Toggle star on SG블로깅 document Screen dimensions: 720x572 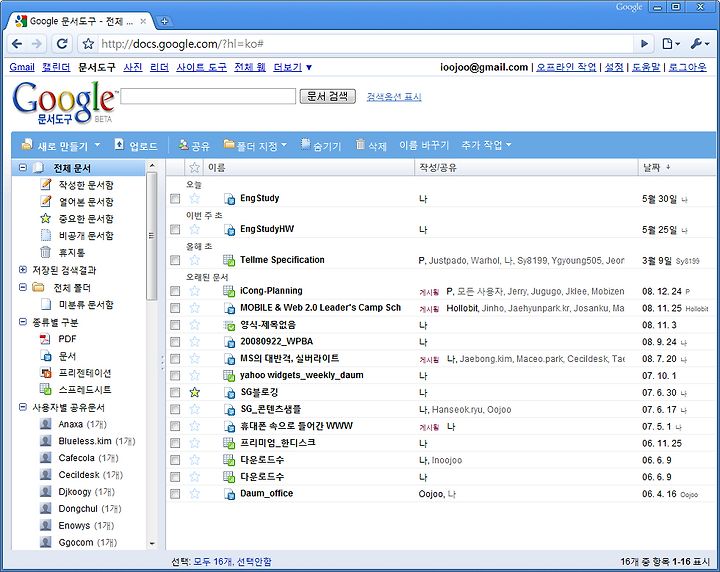click(x=195, y=393)
